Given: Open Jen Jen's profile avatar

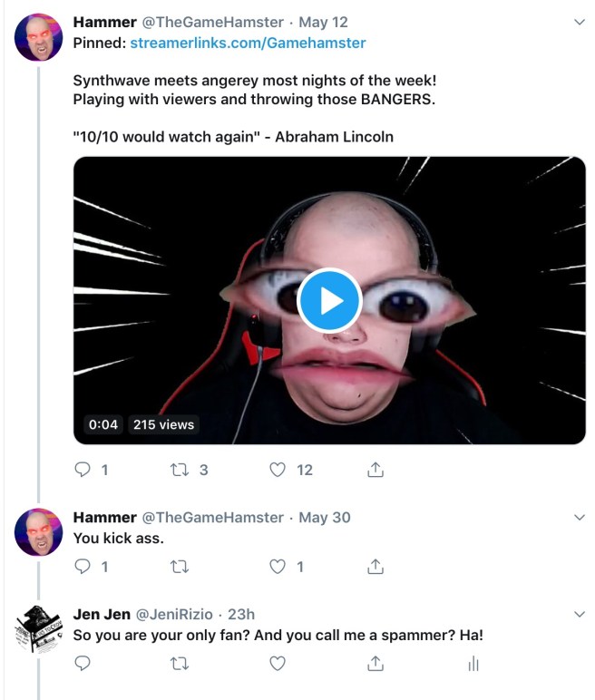Looking at the screenshot, I should click(x=39, y=628).
